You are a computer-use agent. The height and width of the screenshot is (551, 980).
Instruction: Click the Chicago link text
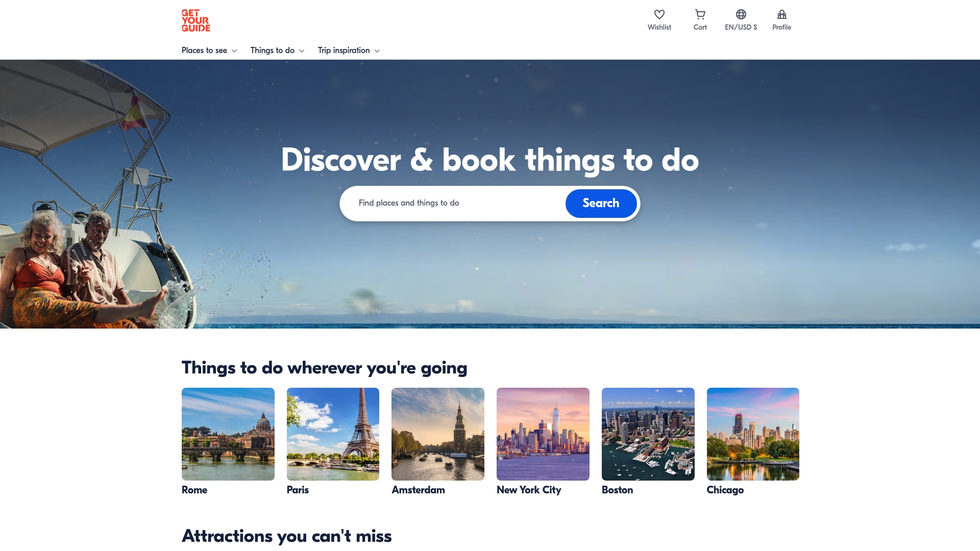[x=725, y=490]
